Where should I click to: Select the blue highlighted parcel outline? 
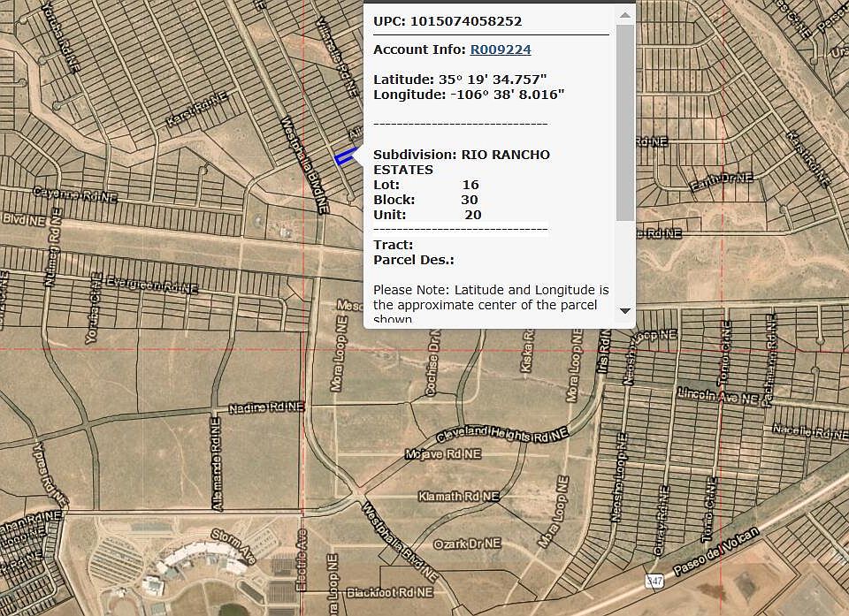(x=346, y=156)
